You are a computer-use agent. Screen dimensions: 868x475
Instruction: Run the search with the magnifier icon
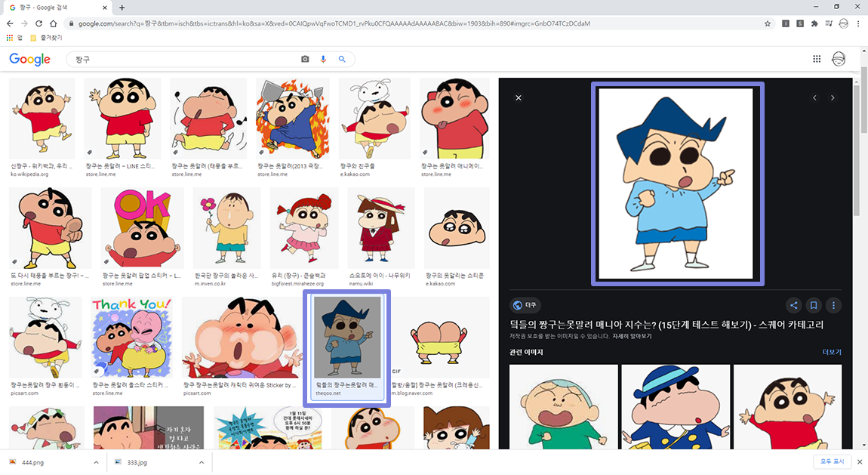(342, 59)
